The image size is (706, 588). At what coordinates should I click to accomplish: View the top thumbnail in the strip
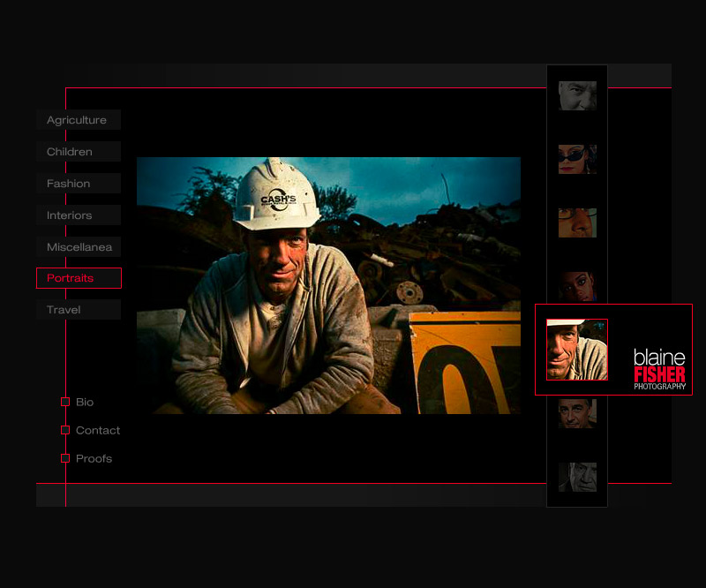click(577, 95)
